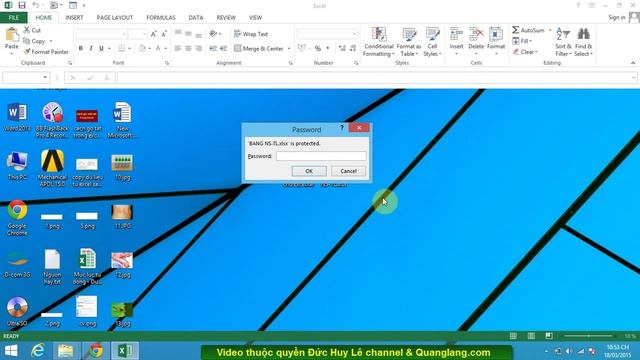Open the Font name combo box

pyautogui.click(x=101, y=34)
